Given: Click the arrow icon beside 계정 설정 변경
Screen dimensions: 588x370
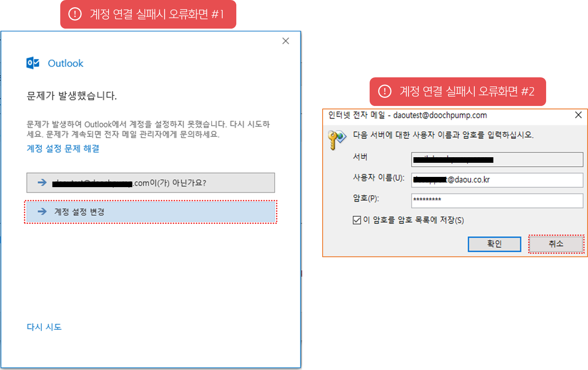Looking at the screenshot, I should pos(42,211).
